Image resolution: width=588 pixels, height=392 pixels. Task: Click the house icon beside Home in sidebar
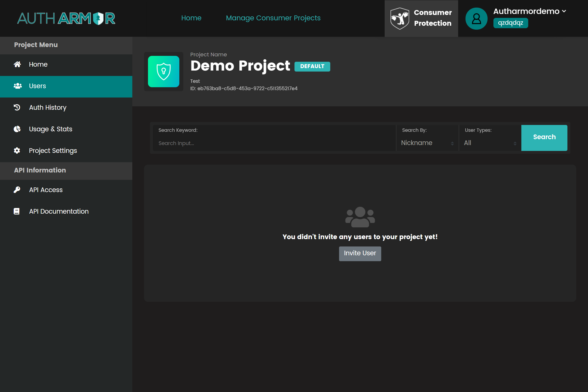coord(17,64)
